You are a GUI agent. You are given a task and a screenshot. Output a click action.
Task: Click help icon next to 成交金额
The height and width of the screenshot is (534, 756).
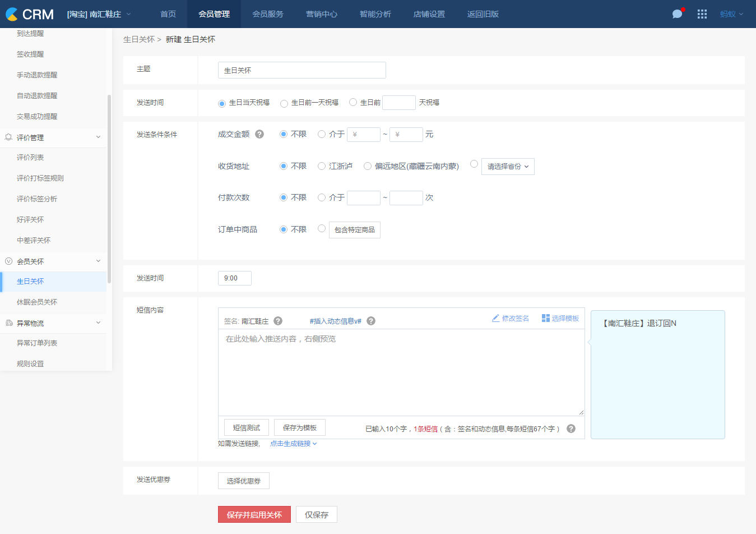259,134
